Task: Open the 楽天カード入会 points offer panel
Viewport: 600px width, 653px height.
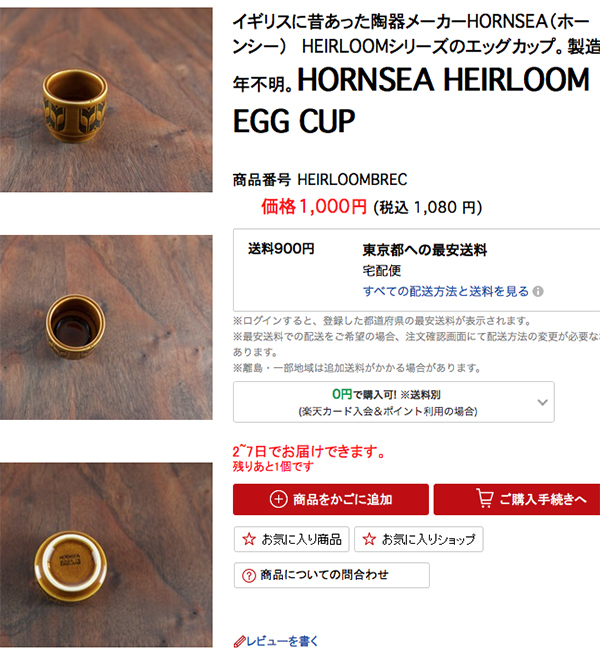Action: pos(393,402)
